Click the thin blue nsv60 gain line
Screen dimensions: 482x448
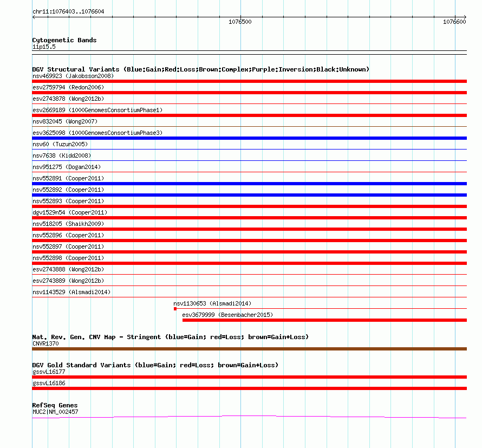[x=249, y=149]
